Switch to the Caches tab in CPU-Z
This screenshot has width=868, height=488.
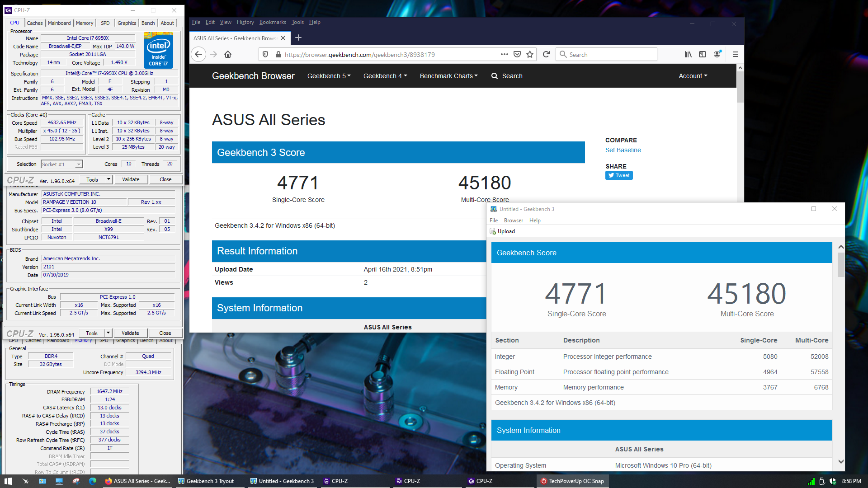35,23
